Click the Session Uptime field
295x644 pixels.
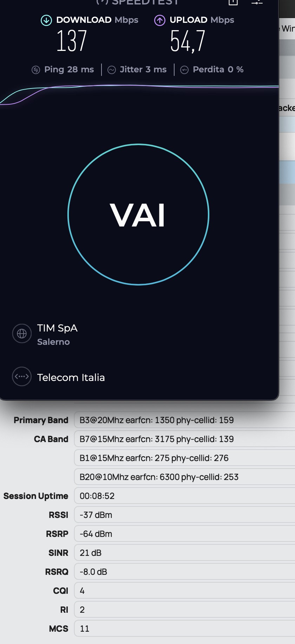[x=184, y=496]
